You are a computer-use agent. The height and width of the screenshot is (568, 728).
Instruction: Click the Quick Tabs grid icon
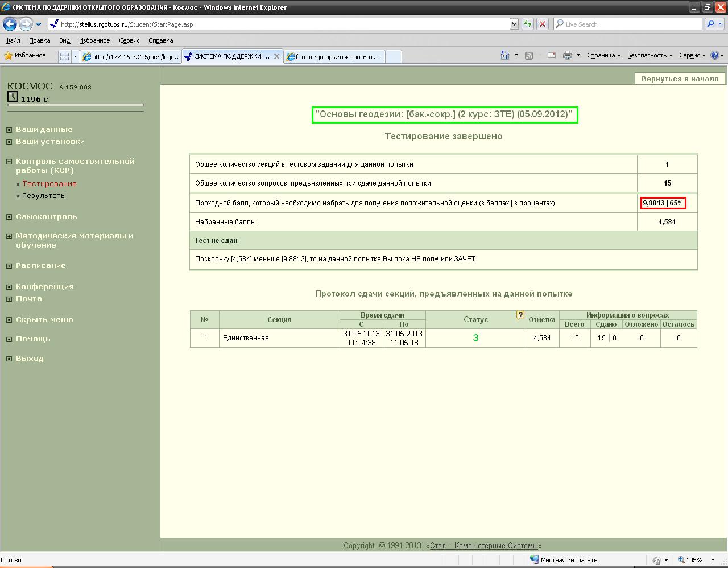[x=64, y=56]
